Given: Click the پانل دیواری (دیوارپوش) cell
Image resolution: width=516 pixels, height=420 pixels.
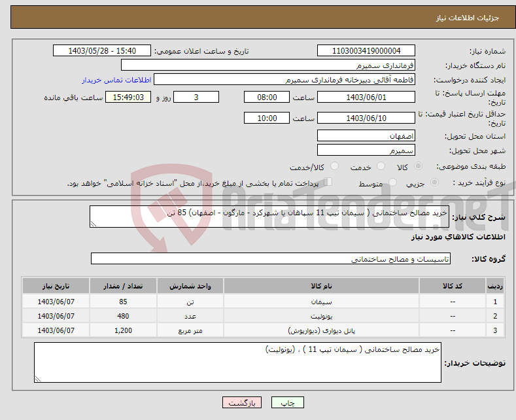Looking at the screenshot, I should 321,330.
